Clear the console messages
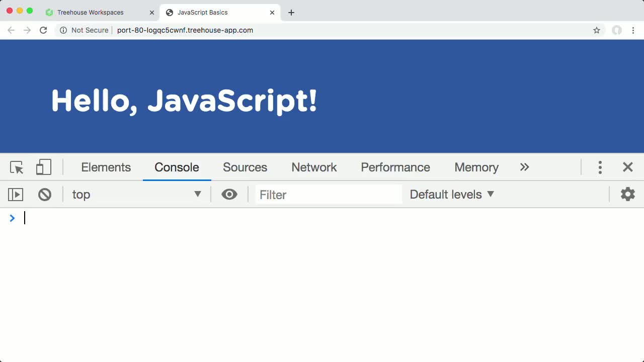This screenshot has width=644, height=362. pyautogui.click(x=45, y=195)
